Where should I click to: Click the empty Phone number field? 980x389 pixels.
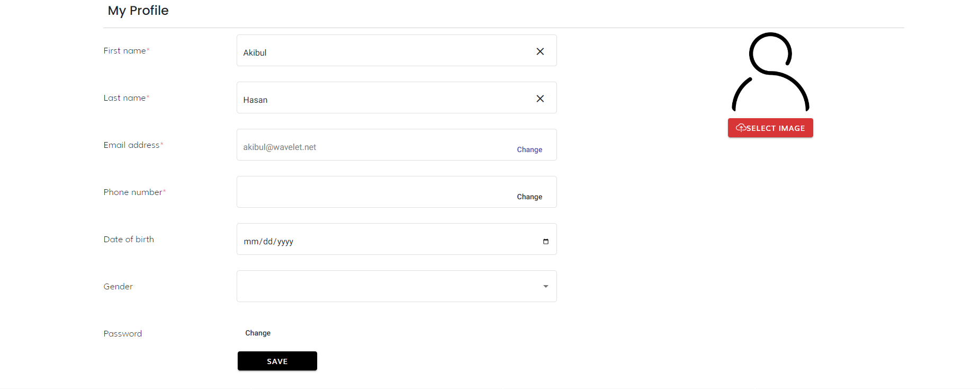(371, 192)
